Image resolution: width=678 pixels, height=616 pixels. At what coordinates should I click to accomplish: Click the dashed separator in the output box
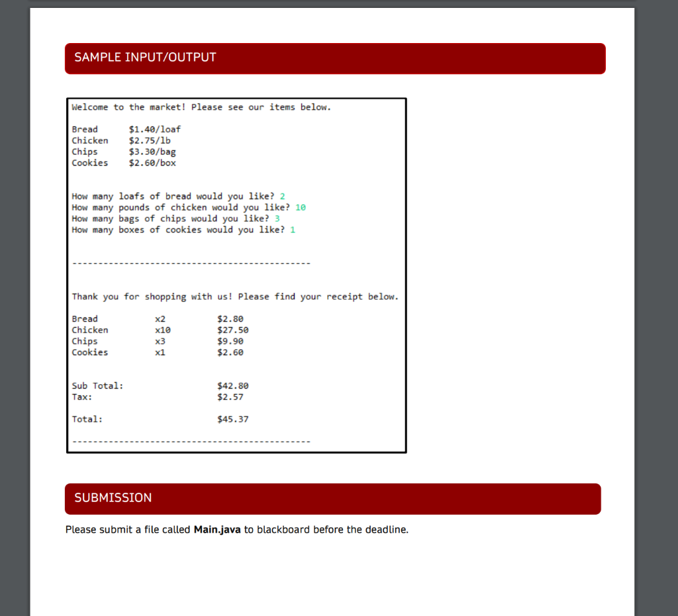(191, 262)
